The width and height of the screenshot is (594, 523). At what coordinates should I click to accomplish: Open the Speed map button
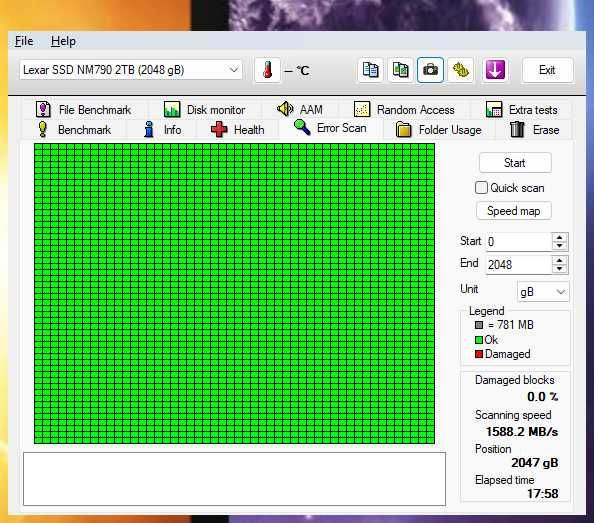click(x=514, y=211)
